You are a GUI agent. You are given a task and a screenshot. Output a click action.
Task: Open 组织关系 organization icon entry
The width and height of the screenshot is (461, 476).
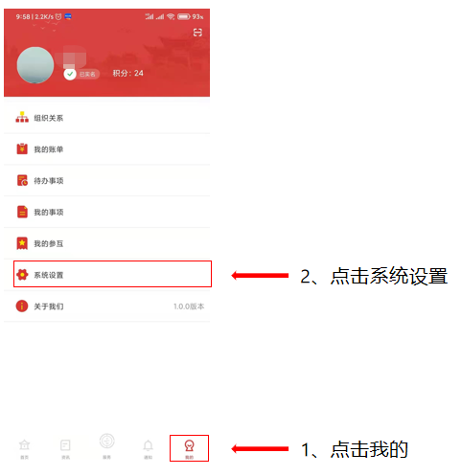coord(22,117)
